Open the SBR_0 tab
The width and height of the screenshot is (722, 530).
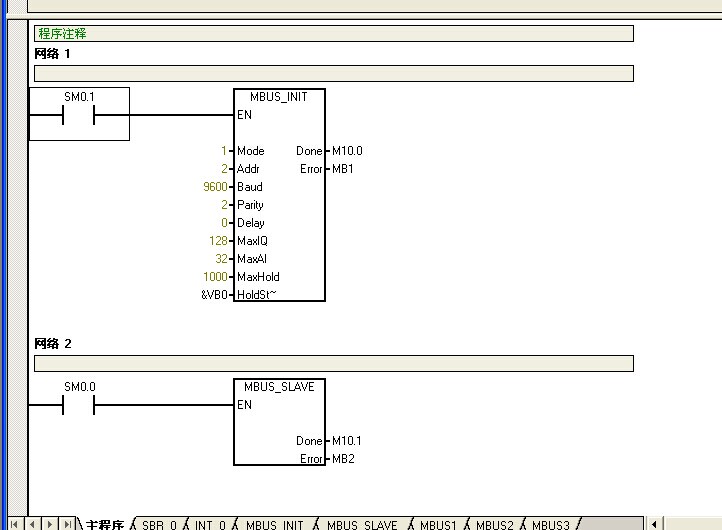pos(159,525)
